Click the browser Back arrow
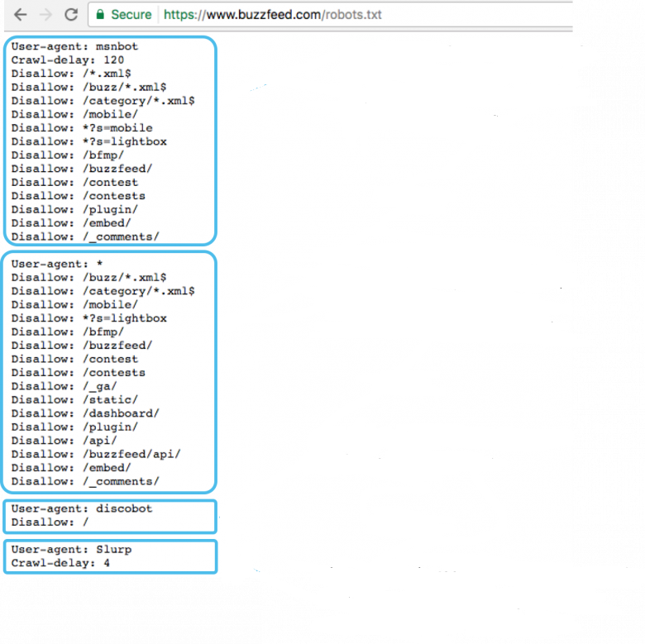This screenshot has height=644, width=645. (x=20, y=15)
